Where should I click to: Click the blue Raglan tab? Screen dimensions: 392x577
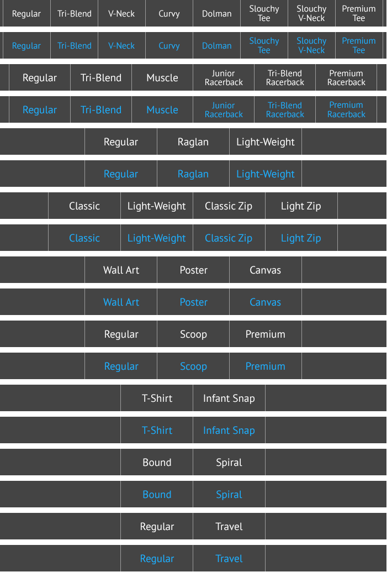pyautogui.click(x=193, y=174)
